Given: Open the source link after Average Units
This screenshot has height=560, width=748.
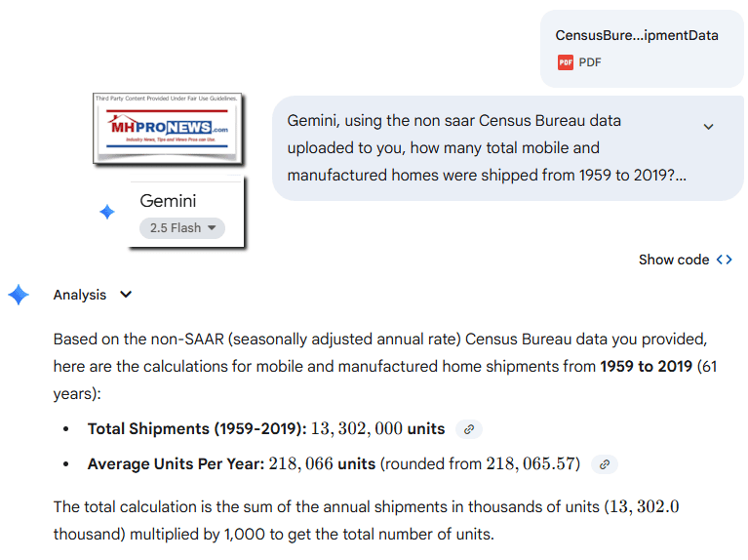Looking at the screenshot, I should pyautogui.click(x=605, y=464).
